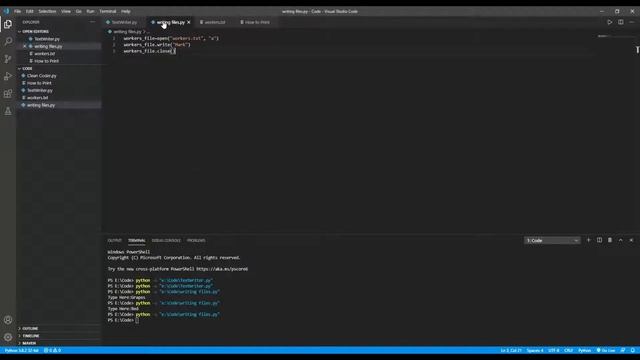Open the Explorer view in activity bar
The height and width of the screenshot is (360, 640).
click(8, 24)
